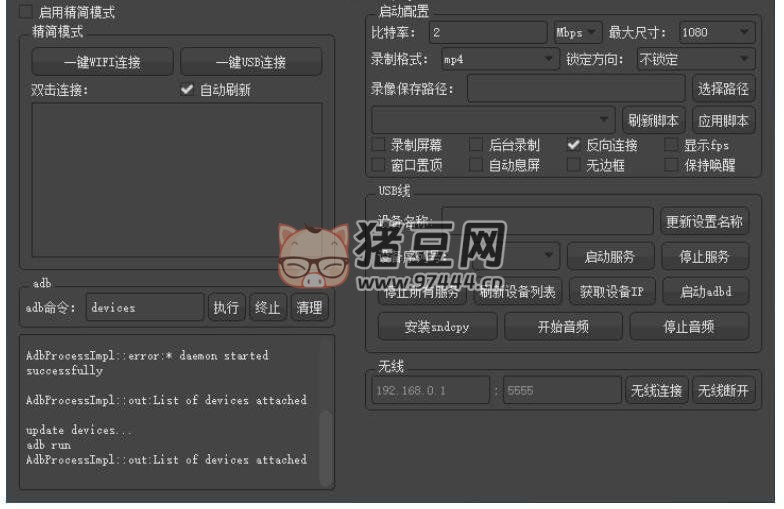Click the 安装sndcpy button
Screen dimensions: 784x509
coord(438,326)
